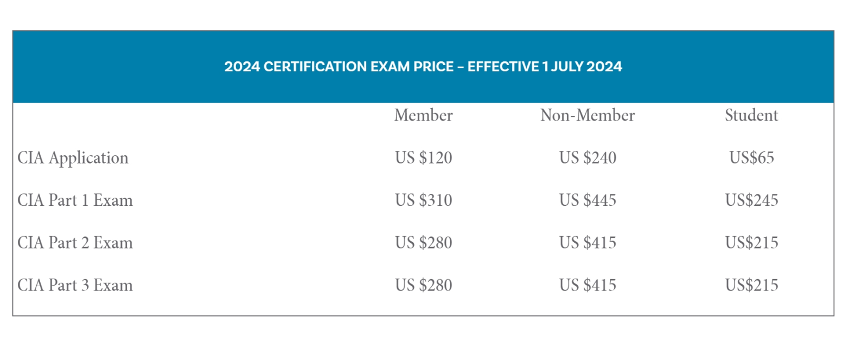This screenshot has height=347, width=868.
Task: Click Part 3 member price US $280
Action: click(423, 285)
